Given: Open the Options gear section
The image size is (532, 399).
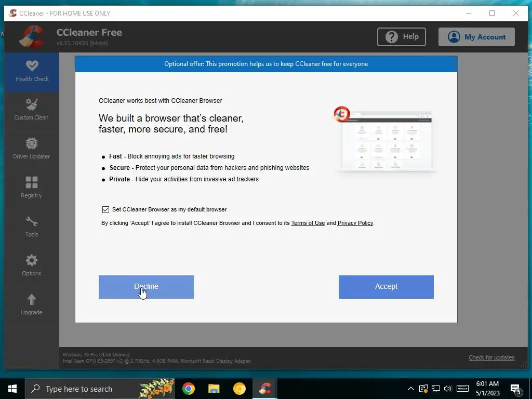Looking at the screenshot, I should click(32, 265).
